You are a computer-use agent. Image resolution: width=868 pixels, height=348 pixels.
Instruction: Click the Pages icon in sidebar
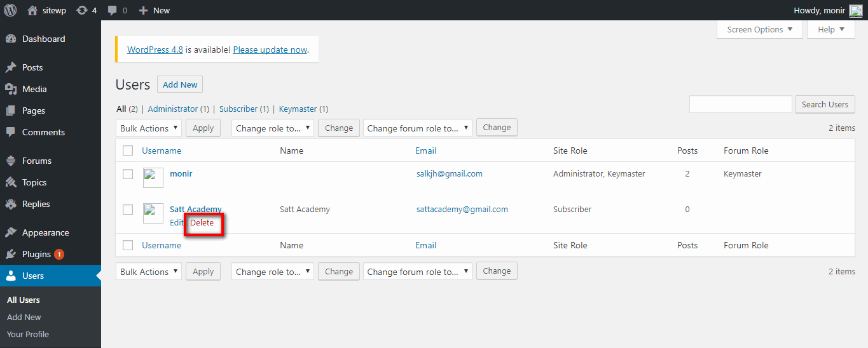(x=11, y=110)
